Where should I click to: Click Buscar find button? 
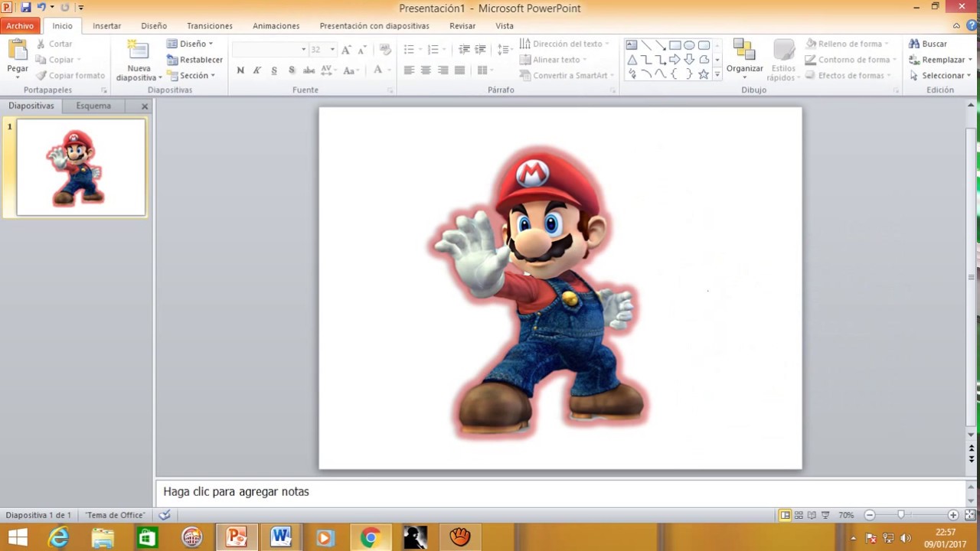(928, 44)
